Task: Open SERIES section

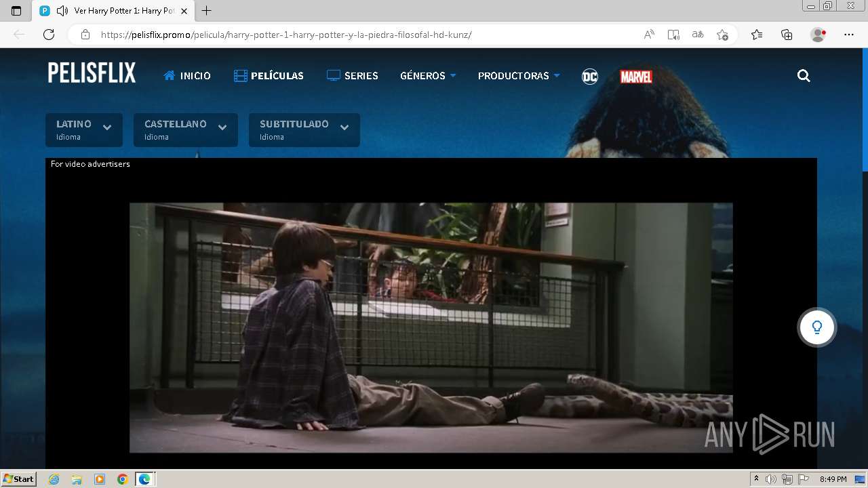Action: click(x=353, y=76)
